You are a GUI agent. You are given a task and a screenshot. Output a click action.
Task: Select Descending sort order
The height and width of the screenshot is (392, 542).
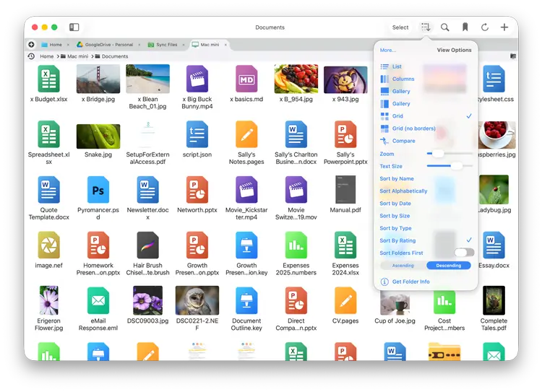448,266
